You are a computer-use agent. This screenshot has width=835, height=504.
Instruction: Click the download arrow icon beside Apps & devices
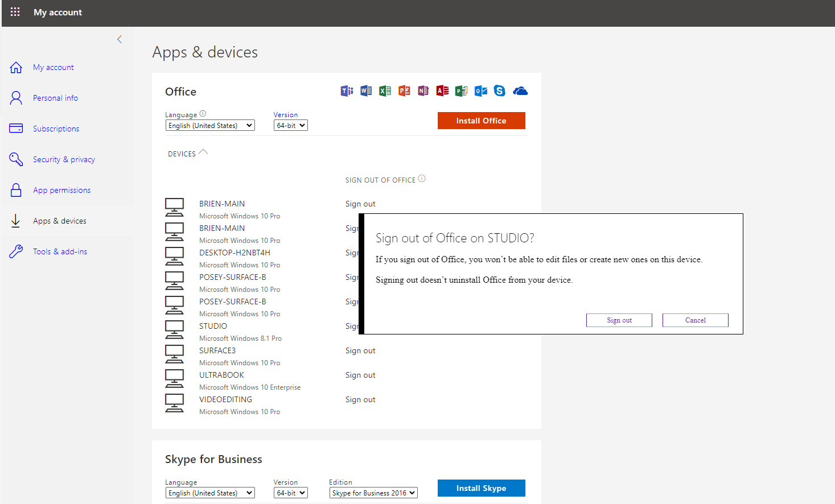click(x=16, y=221)
